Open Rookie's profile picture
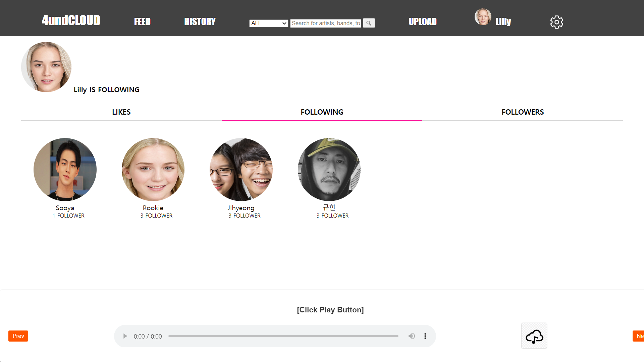This screenshot has height=362, width=644. point(153,170)
